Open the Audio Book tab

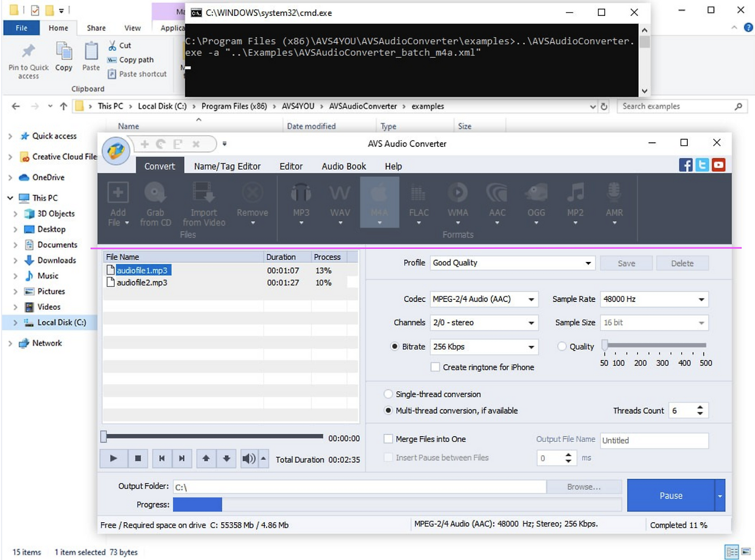coord(343,166)
